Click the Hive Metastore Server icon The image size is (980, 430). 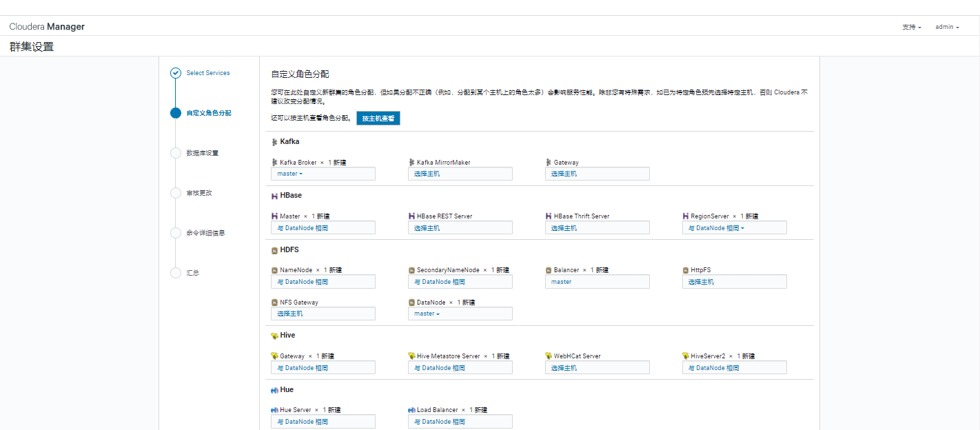[x=411, y=356]
